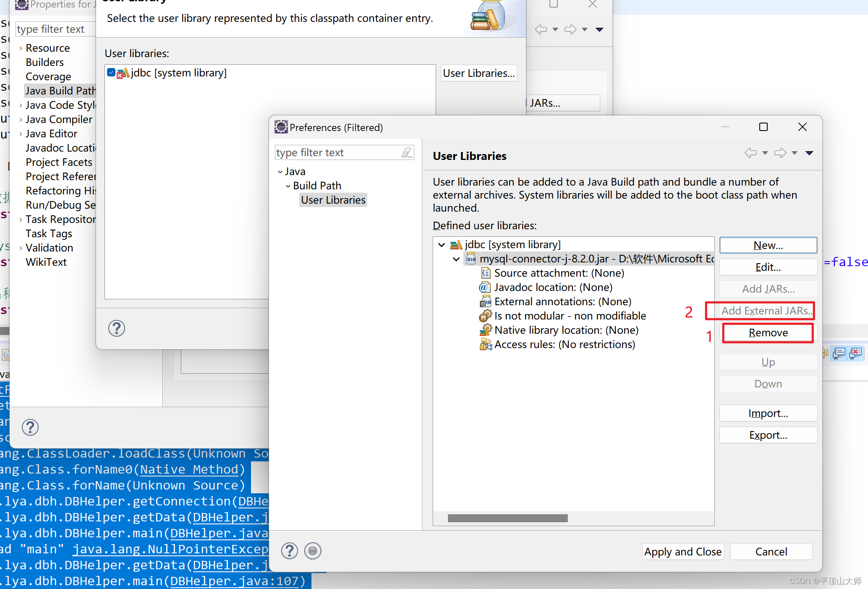The height and width of the screenshot is (589, 868).
Task: Select Java Build Path in Properties list
Action: (x=60, y=90)
